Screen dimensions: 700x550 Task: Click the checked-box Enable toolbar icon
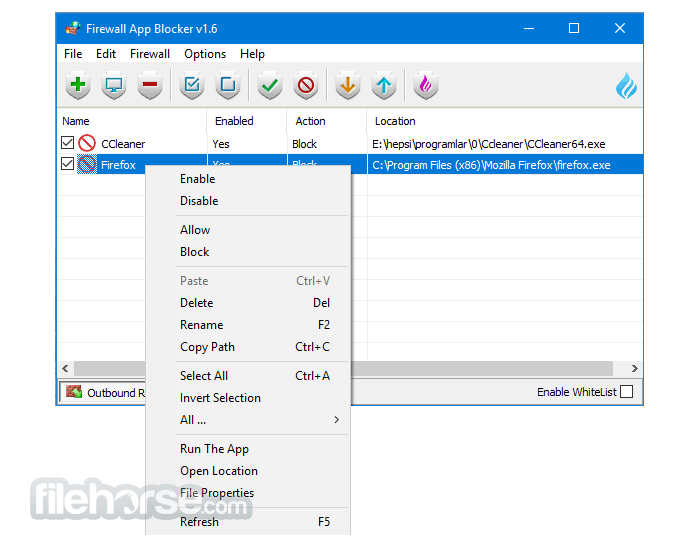(x=192, y=85)
